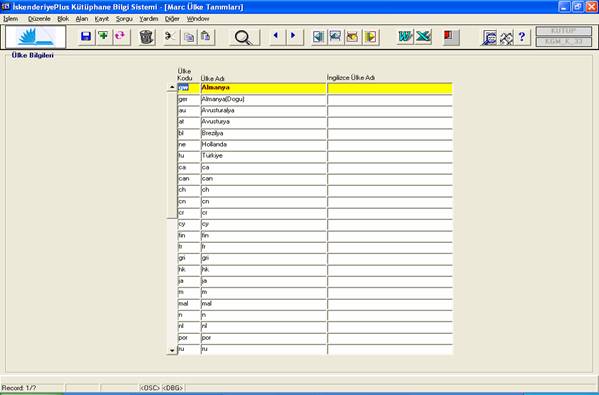
Task: Click the clipboard Paste icon
Action: (206, 37)
